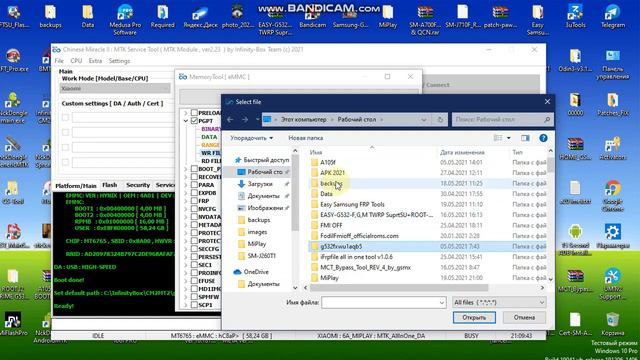The width and height of the screenshot is (640, 360).
Task: Open the CPU menu
Action: [76, 61]
